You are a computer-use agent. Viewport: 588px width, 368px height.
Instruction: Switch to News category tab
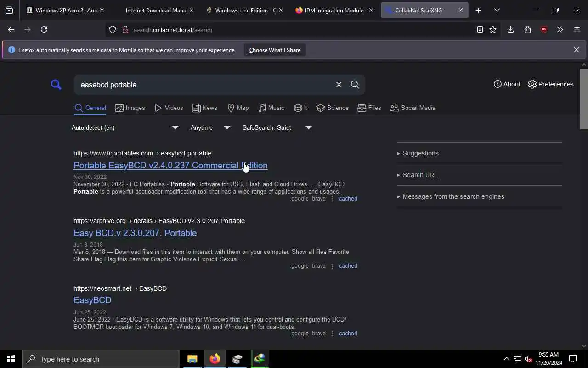[204, 108]
